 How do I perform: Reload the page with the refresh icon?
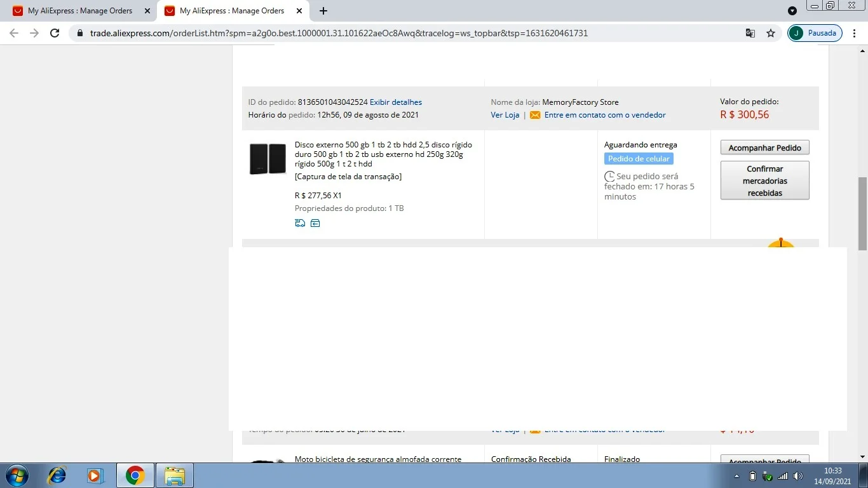point(55,33)
